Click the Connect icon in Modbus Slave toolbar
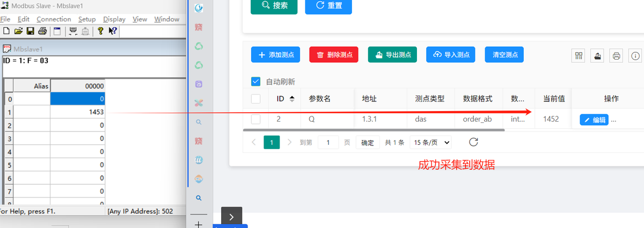This screenshot has height=228, width=644. (74, 31)
